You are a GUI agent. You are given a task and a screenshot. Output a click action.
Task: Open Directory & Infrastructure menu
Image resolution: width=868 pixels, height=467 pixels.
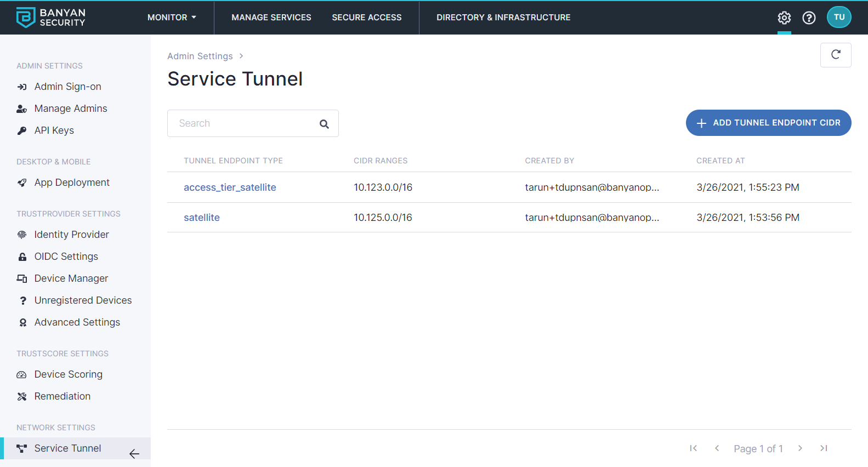[503, 18]
